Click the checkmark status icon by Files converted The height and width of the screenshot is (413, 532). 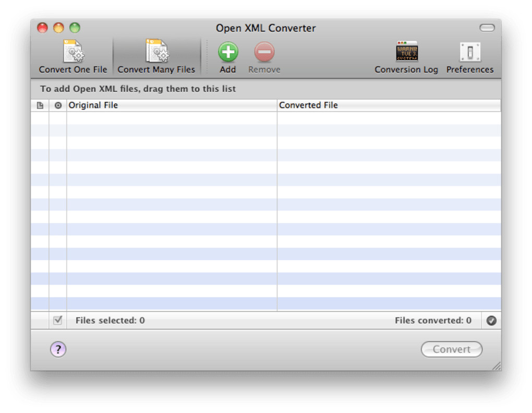[x=491, y=321]
